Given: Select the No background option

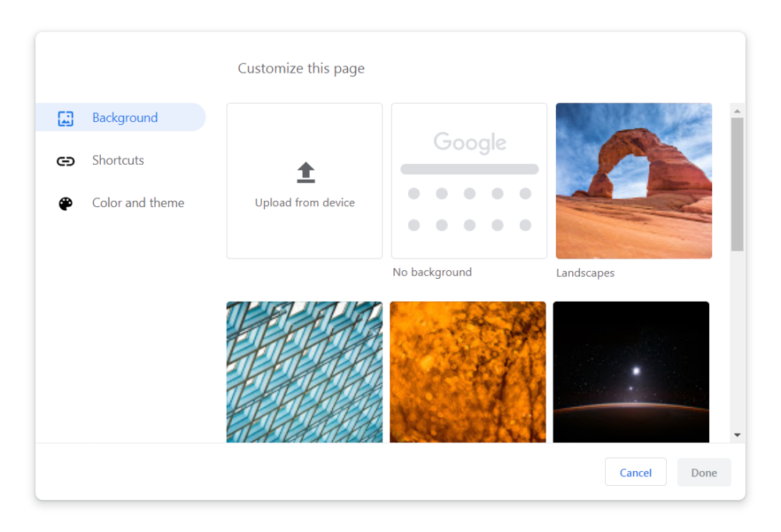Looking at the screenshot, I should [x=468, y=180].
